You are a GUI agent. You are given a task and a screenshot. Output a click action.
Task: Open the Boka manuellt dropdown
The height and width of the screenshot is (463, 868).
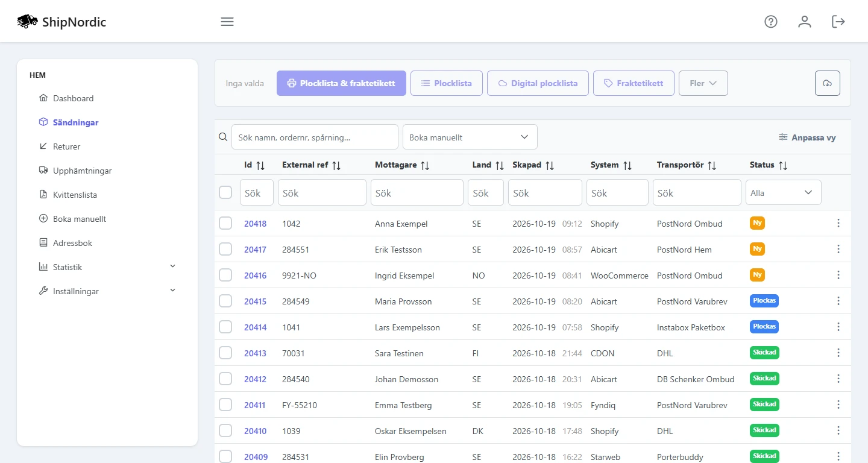(x=470, y=137)
